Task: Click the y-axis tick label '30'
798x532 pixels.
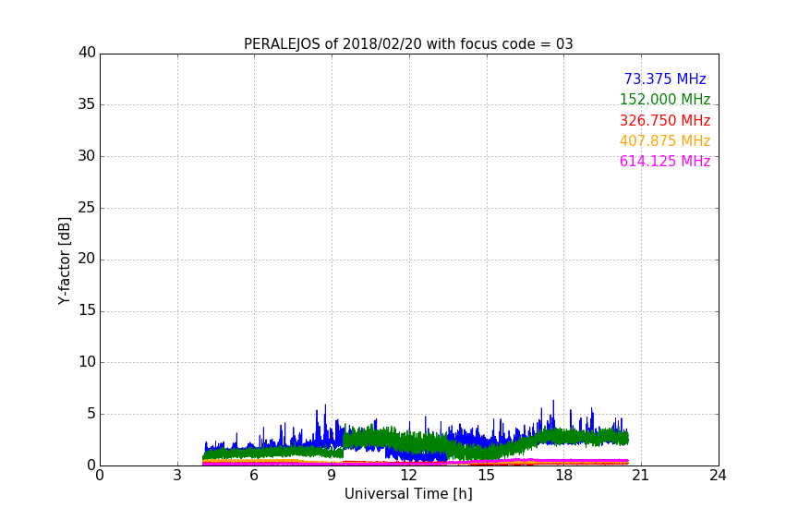Action: click(x=87, y=156)
